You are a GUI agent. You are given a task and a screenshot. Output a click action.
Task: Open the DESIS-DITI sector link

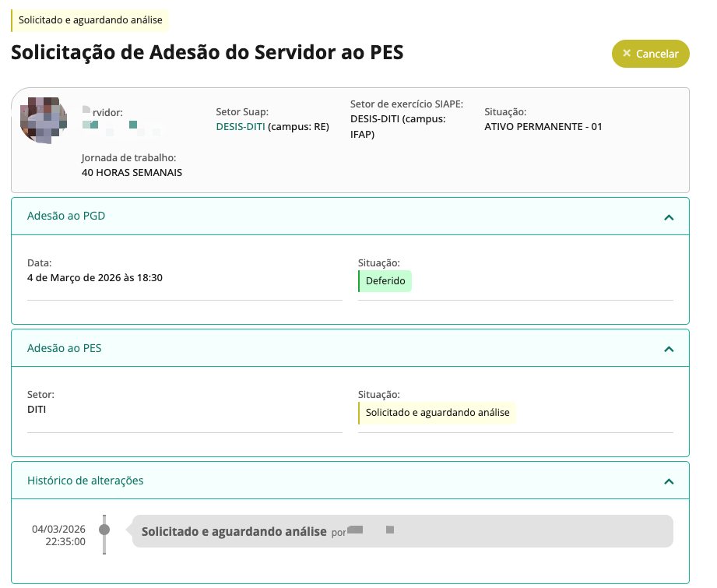(241, 127)
